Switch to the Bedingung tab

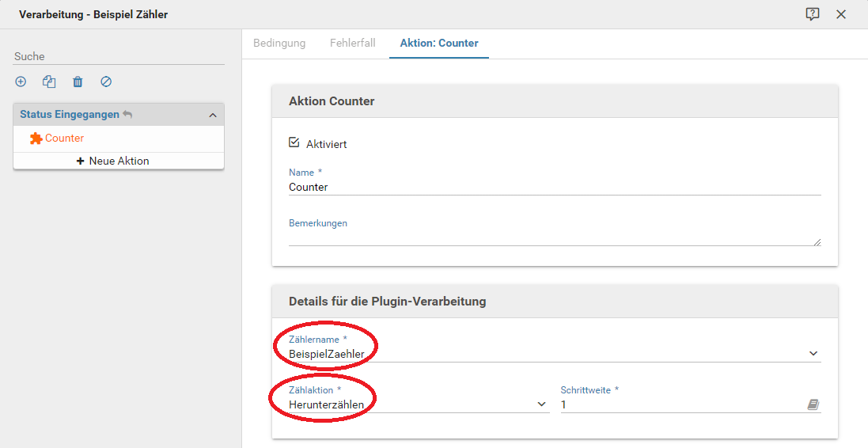pyautogui.click(x=279, y=44)
